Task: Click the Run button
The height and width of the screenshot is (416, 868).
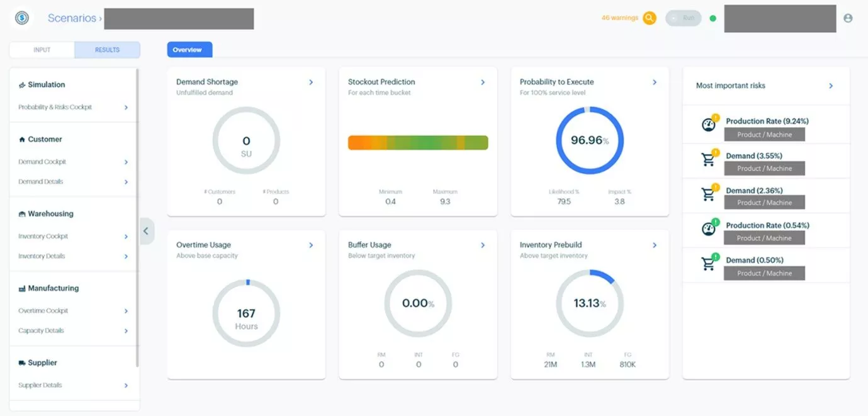Action: pyautogui.click(x=684, y=18)
